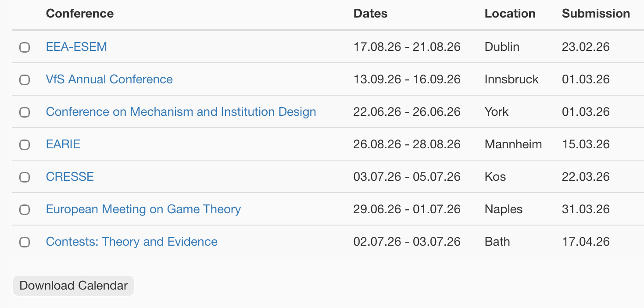
Task: Mark the CRESSE conference checkbox
Action: pyautogui.click(x=25, y=177)
